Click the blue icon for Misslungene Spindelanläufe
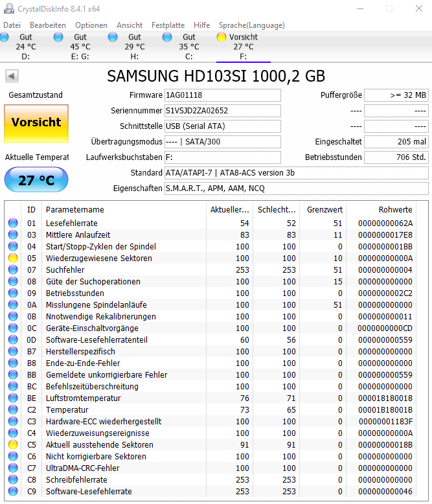This screenshot has width=432, height=504. tap(13, 304)
